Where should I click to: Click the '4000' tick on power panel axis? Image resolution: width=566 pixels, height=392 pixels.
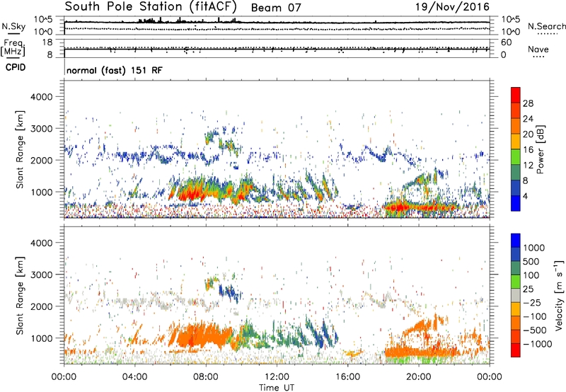(x=41, y=97)
